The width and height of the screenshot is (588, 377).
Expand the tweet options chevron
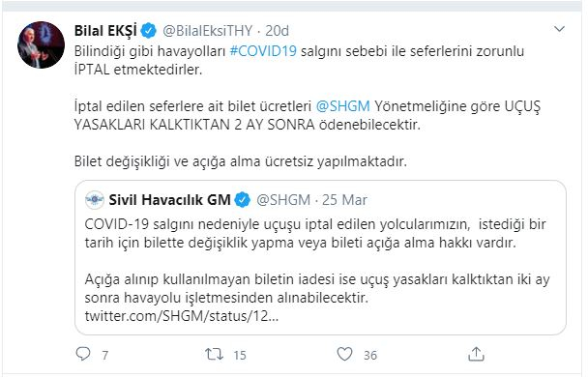coord(560,29)
